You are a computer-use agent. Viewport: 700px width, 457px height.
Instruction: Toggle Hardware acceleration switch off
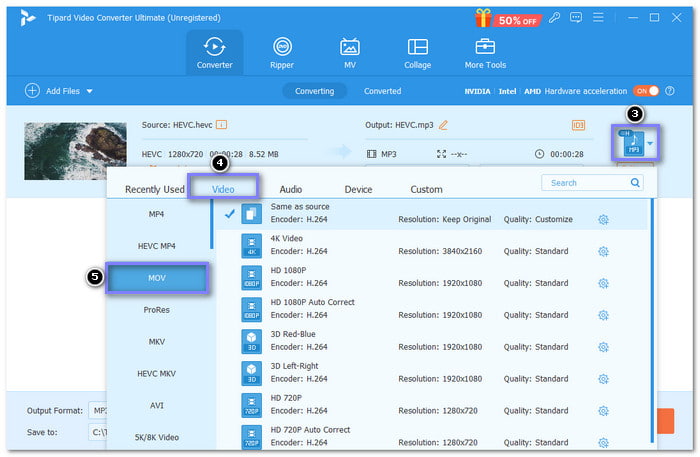click(x=646, y=91)
